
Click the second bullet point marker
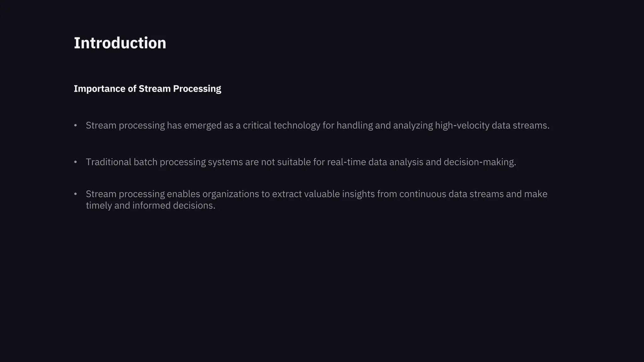75,162
